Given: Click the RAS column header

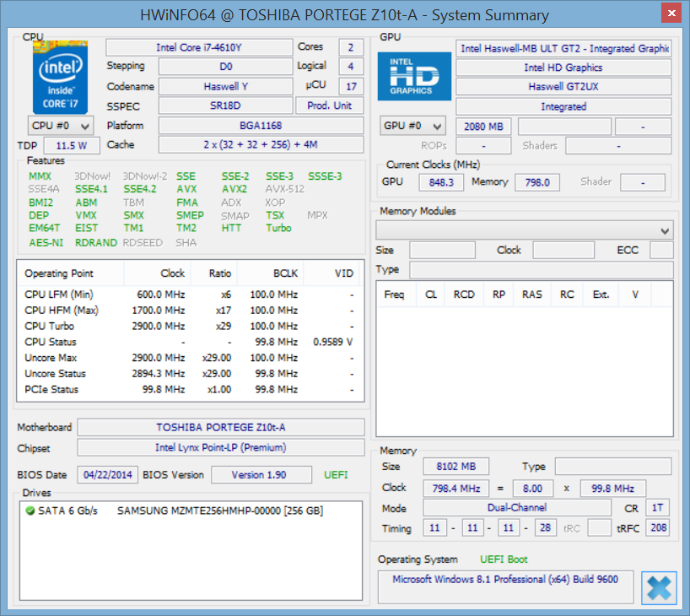Looking at the screenshot, I should point(532,294).
